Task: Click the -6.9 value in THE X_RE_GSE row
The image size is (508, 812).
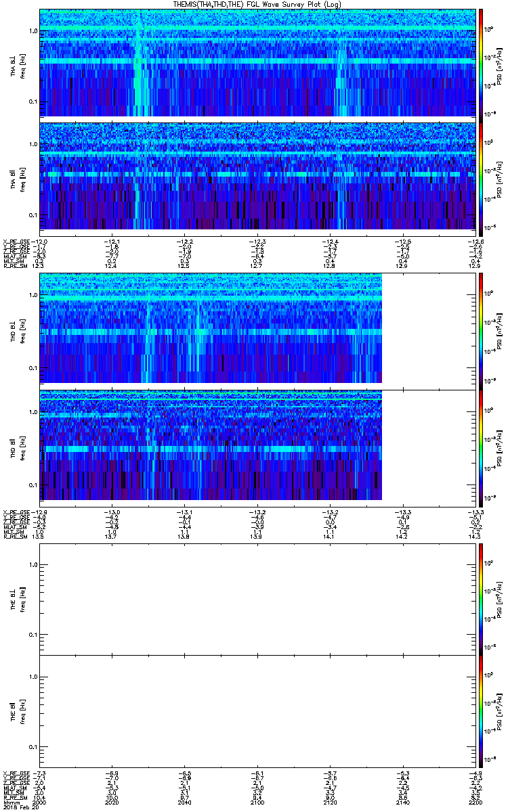Action: click(112, 773)
